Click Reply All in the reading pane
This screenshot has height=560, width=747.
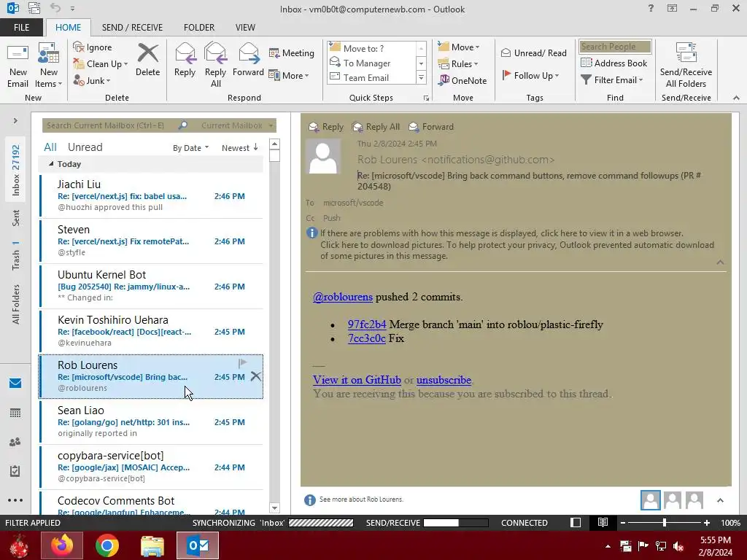point(376,127)
